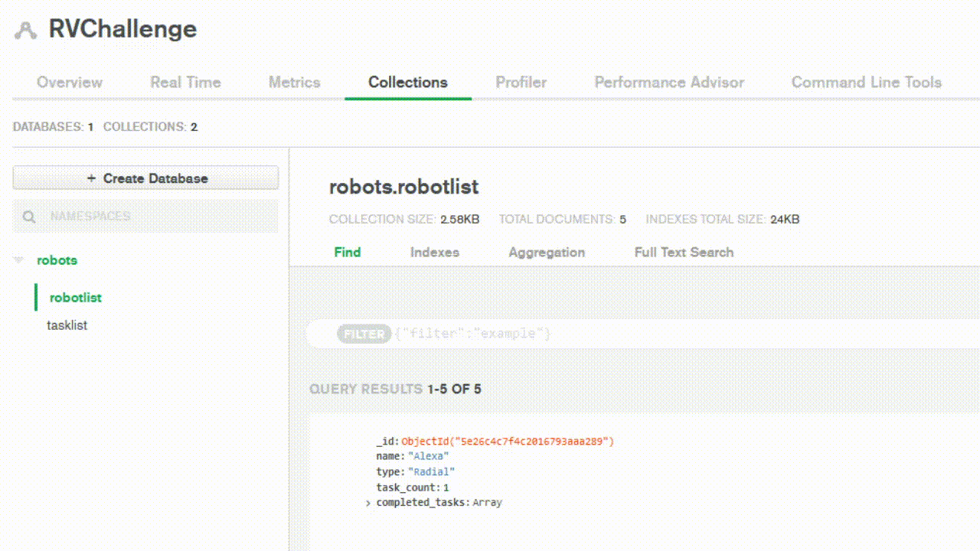The image size is (980, 551).
Task: Focus the Namespaces search field
Action: pos(145,217)
